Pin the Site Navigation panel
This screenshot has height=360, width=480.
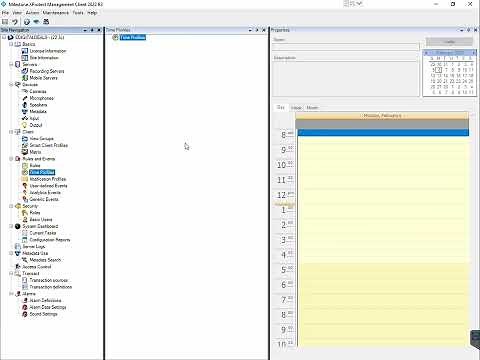point(92,30)
